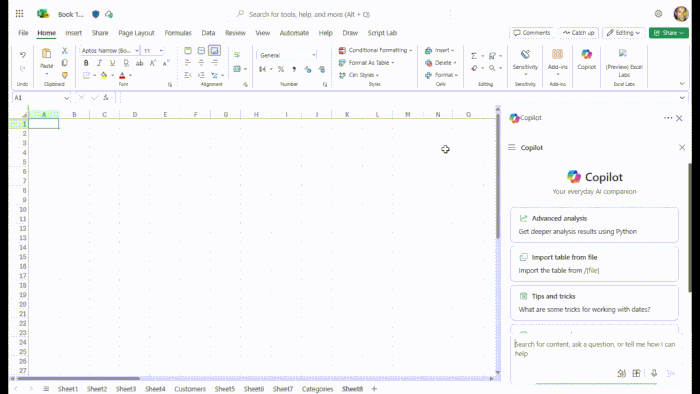
Task: Open the Editing mode dropdown
Action: click(x=624, y=33)
